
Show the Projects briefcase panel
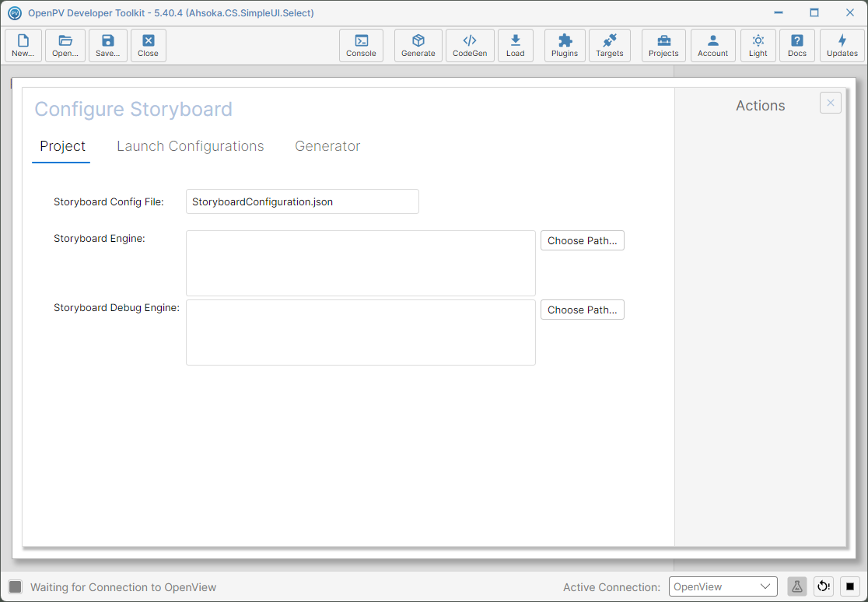pos(663,45)
